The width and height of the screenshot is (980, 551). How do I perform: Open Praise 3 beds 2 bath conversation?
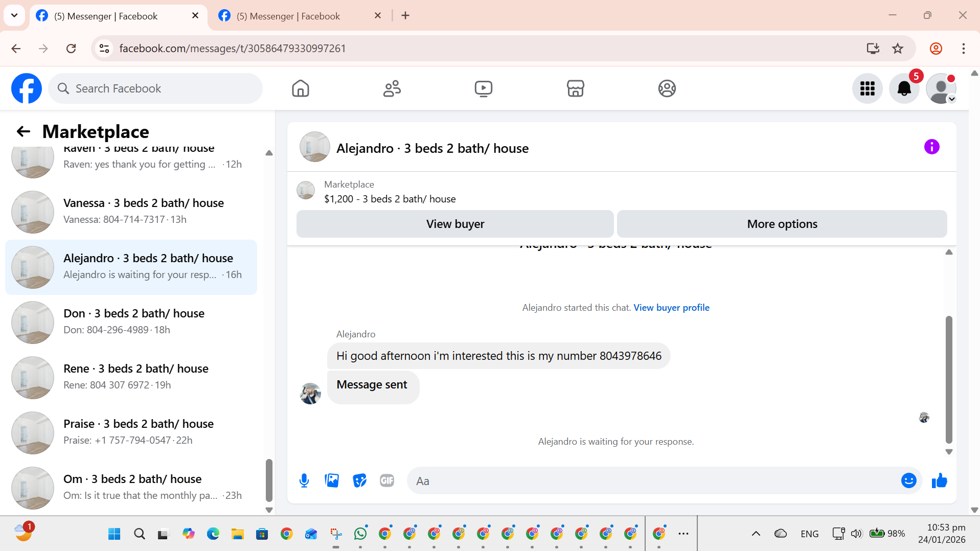131,432
